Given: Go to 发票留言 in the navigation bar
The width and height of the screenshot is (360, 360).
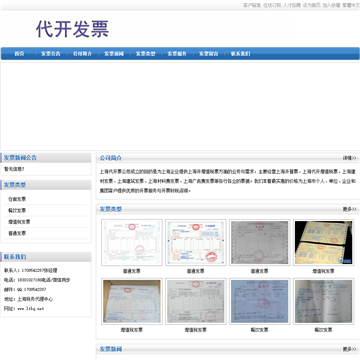Looking at the screenshot, I should (209, 54).
